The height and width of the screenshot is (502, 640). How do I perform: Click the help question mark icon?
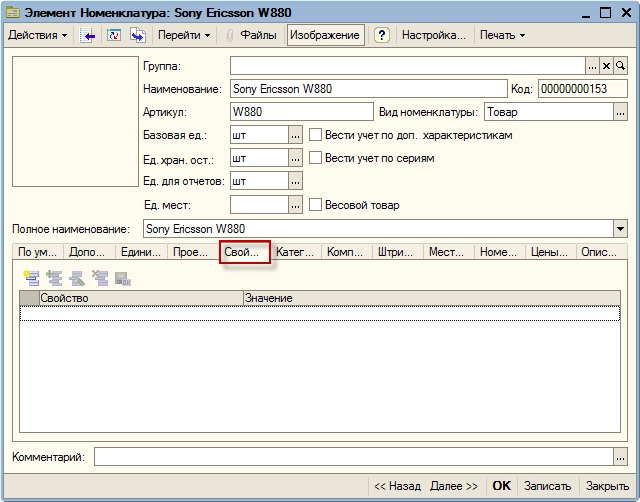click(381, 35)
